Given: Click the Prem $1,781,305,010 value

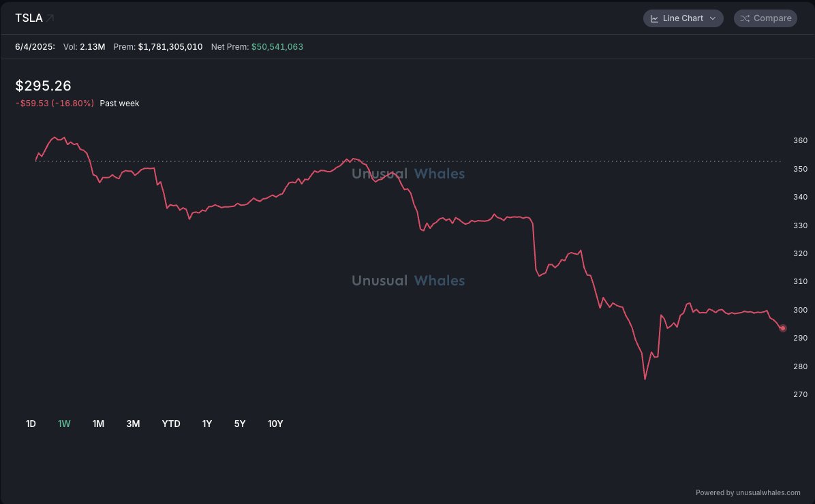Looking at the screenshot, I should click(170, 47).
